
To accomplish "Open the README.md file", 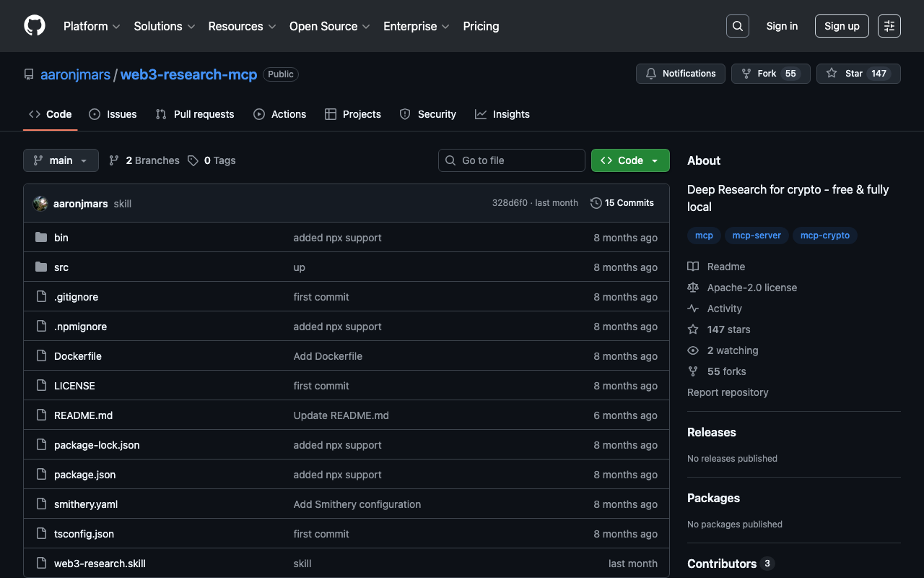I will pos(83,415).
